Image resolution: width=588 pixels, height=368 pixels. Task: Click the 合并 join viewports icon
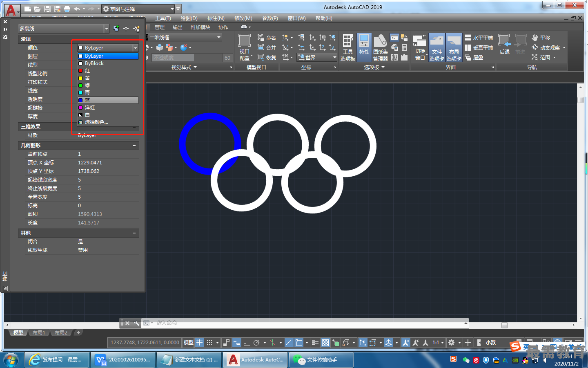266,47
